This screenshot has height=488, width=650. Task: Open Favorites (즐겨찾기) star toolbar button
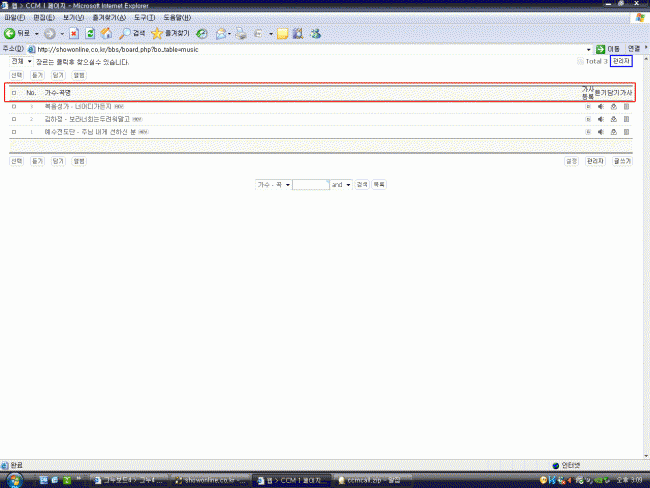170,34
